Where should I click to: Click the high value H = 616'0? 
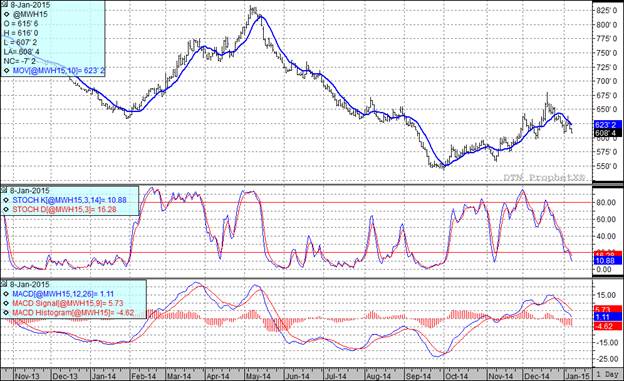point(21,33)
